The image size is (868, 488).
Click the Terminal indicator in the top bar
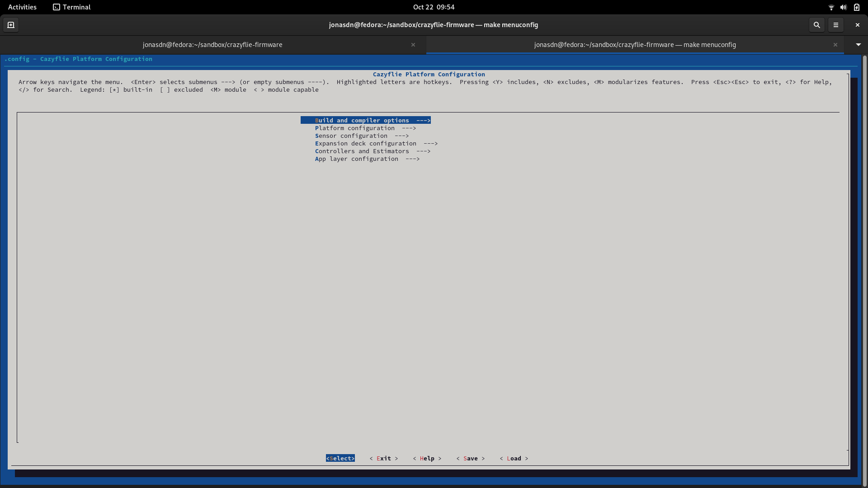[71, 7]
